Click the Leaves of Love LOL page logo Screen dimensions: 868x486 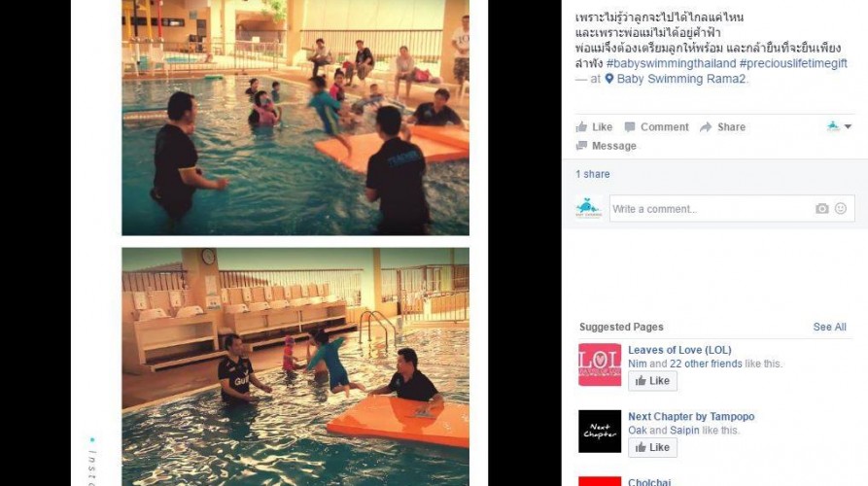600,364
